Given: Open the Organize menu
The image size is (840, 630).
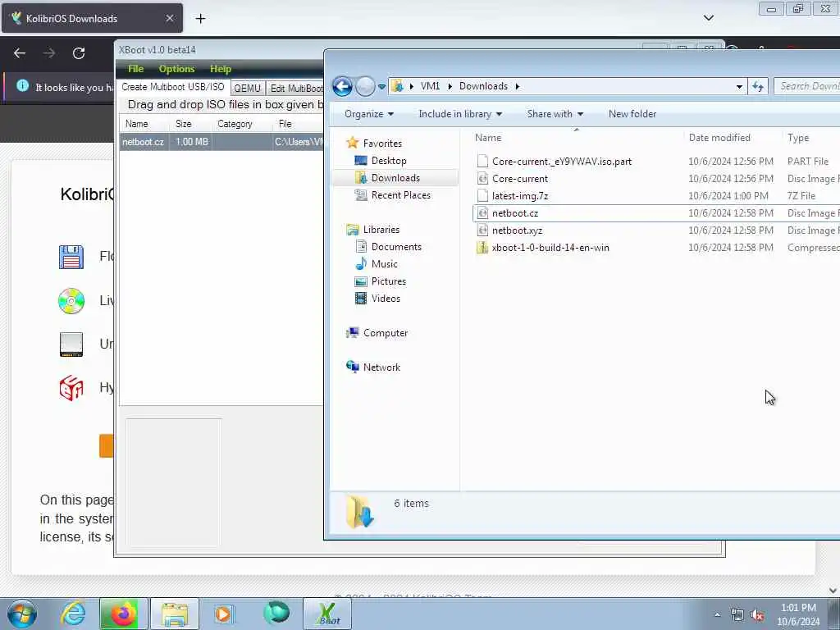Looking at the screenshot, I should 368,114.
